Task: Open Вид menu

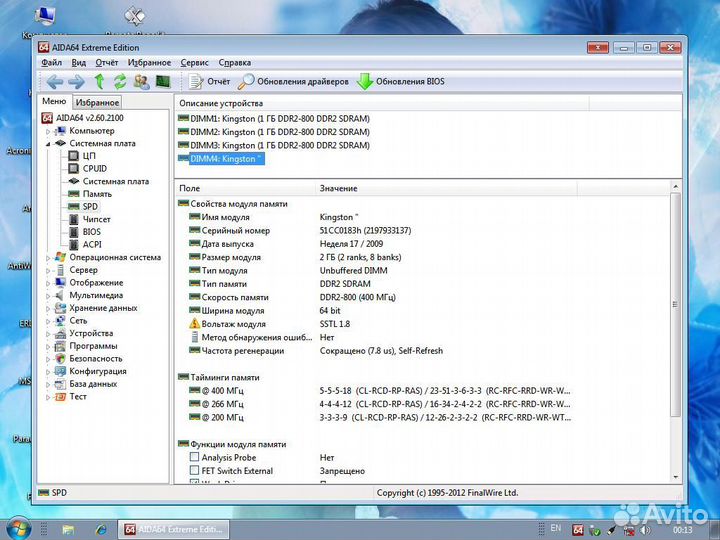Action: [x=79, y=63]
